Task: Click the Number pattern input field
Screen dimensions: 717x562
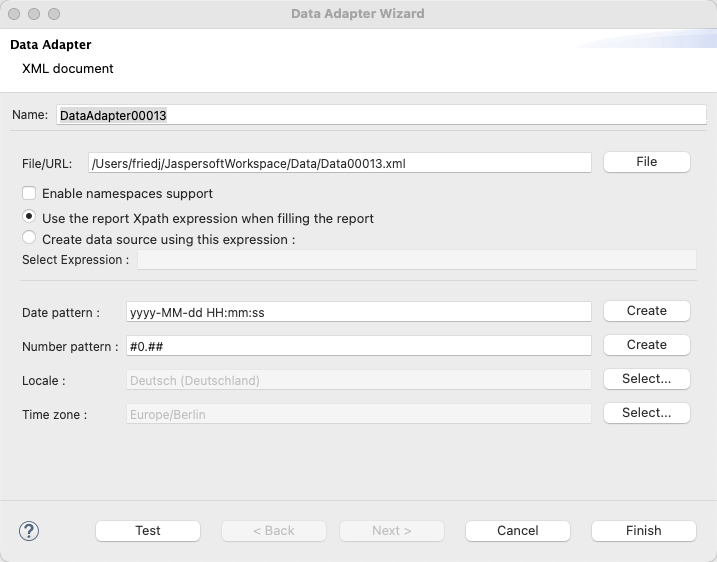Action: pos(358,345)
